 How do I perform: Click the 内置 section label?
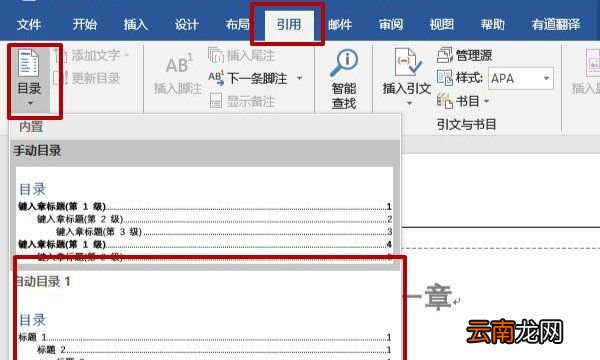tap(31, 127)
